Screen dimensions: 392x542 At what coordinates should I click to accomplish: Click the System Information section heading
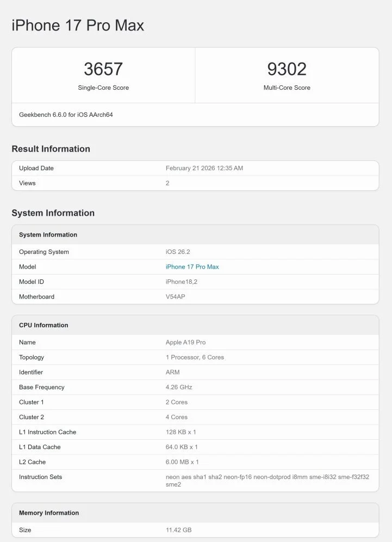pos(53,213)
